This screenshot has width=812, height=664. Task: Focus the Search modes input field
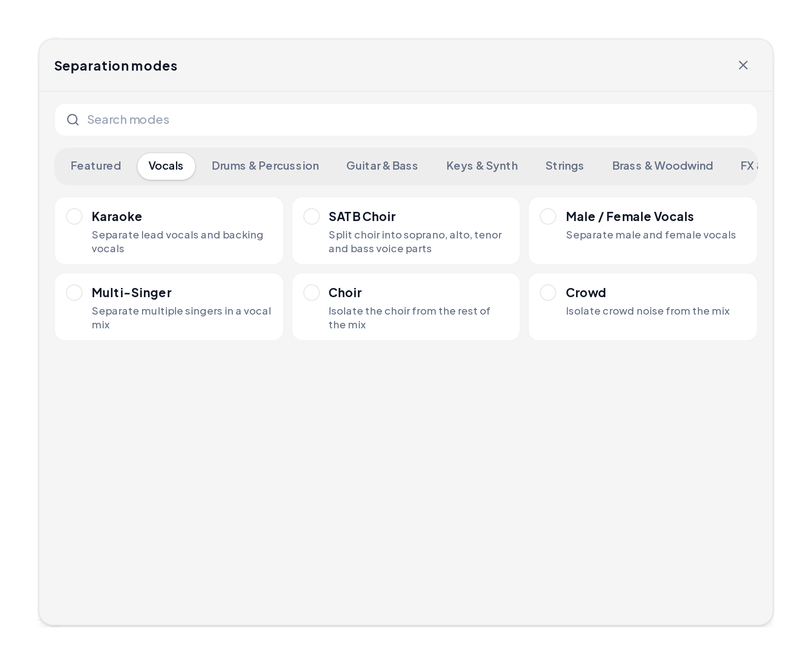(x=406, y=120)
